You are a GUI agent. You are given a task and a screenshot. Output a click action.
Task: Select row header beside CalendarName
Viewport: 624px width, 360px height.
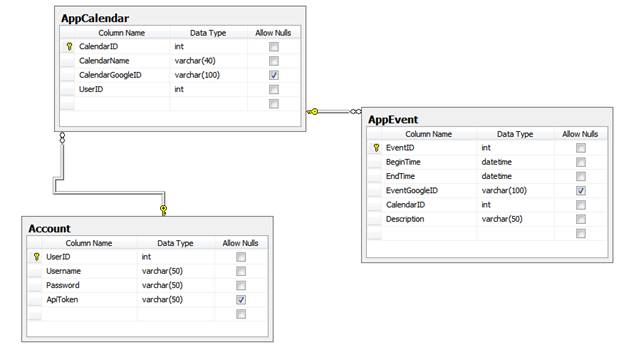[68, 61]
